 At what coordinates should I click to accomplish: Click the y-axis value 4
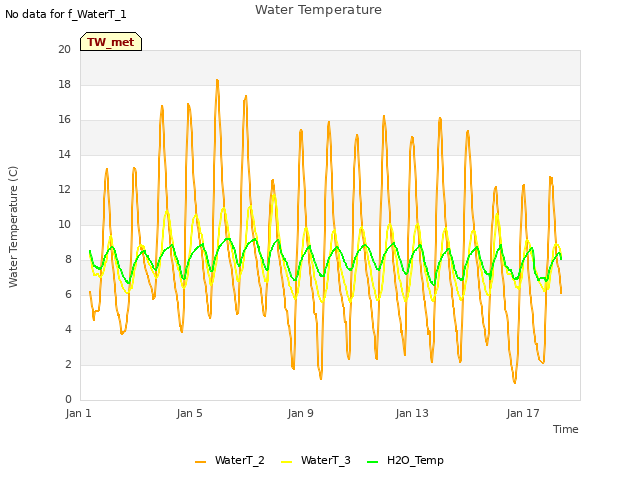point(68,329)
